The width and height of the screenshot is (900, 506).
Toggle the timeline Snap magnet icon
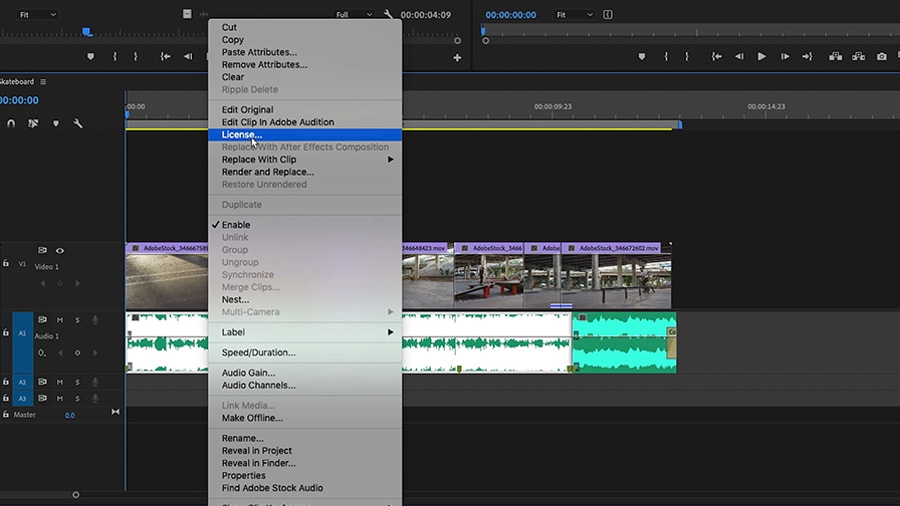pyautogui.click(x=11, y=124)
